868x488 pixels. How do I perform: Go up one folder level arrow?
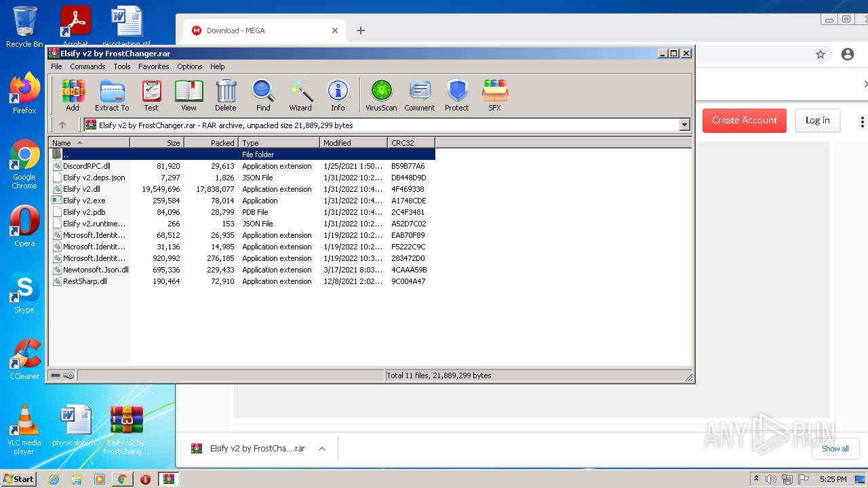click(x=62, y=125)
